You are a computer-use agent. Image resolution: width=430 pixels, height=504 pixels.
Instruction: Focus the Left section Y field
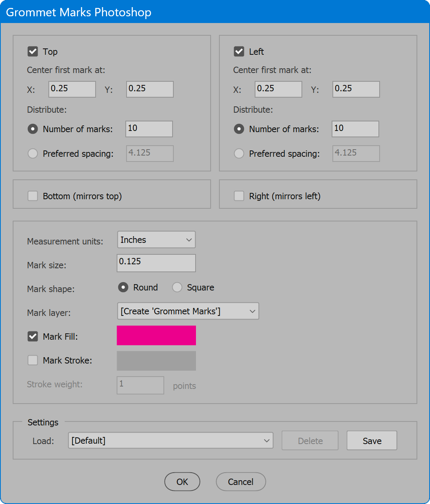coord(356,89)
